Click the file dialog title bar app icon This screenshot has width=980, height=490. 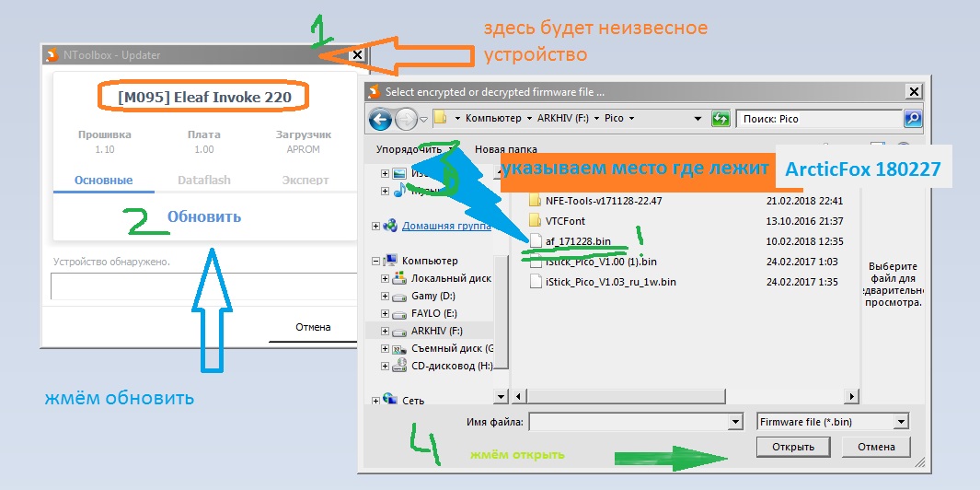pyautogui.click(x=375, y=92)
